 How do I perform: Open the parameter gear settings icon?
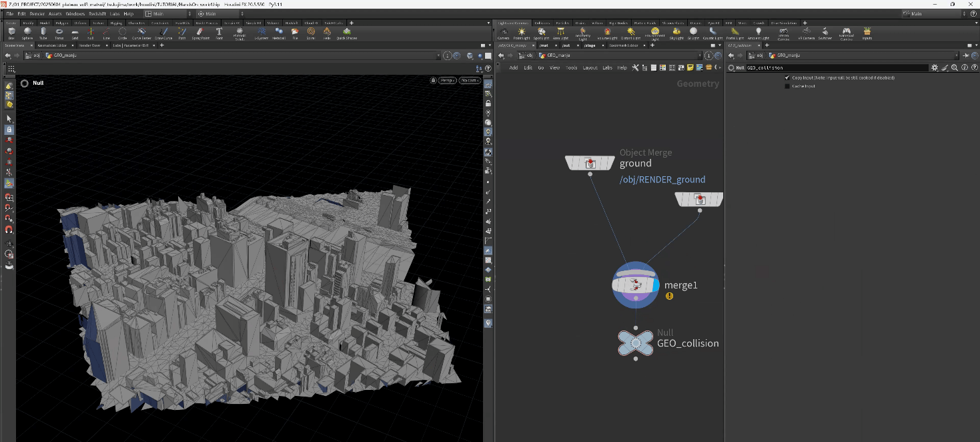click(x=935, y=67)
